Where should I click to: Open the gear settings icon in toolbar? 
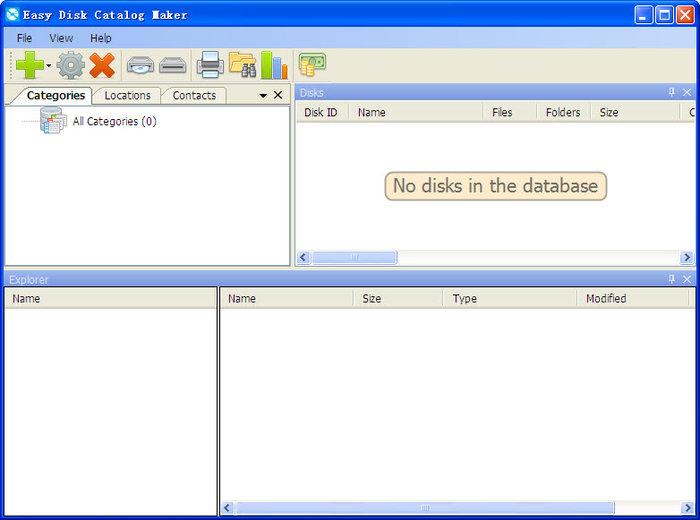[71, 65]
